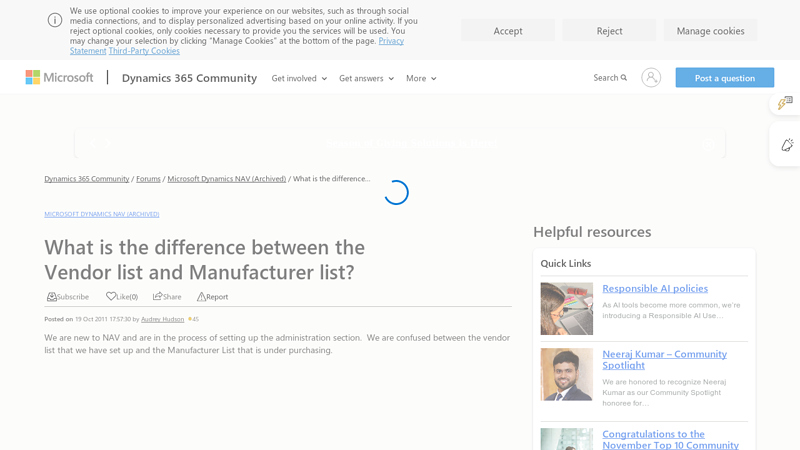Open Congratulations to the November Top 10 link
The height and width of the screenshot is (450, 800).
click(x=670, y=439)
